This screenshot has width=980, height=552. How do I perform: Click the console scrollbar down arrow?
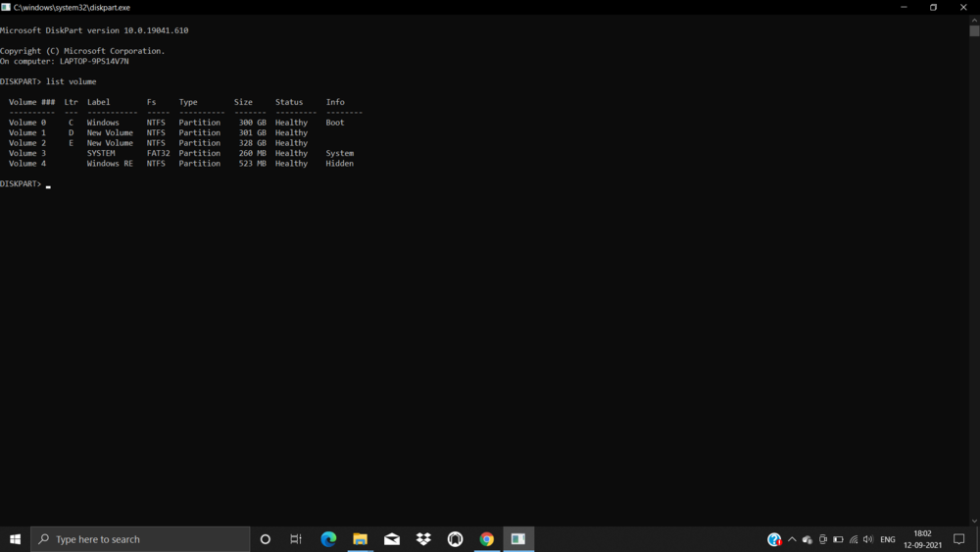974,520
